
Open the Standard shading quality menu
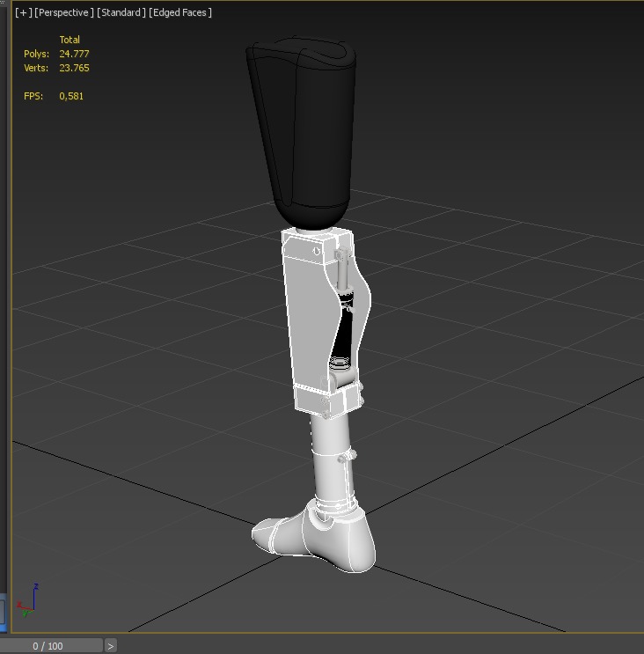point(121,12)
